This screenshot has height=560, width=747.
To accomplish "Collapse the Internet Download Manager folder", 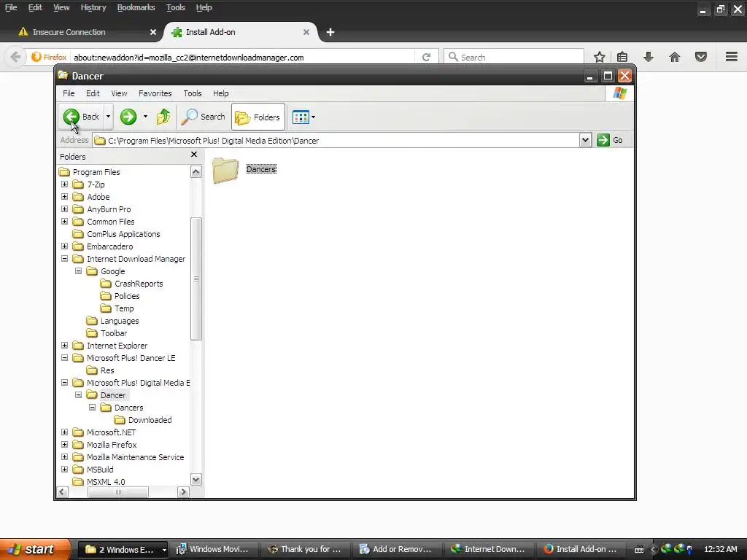I will point(64,259).
